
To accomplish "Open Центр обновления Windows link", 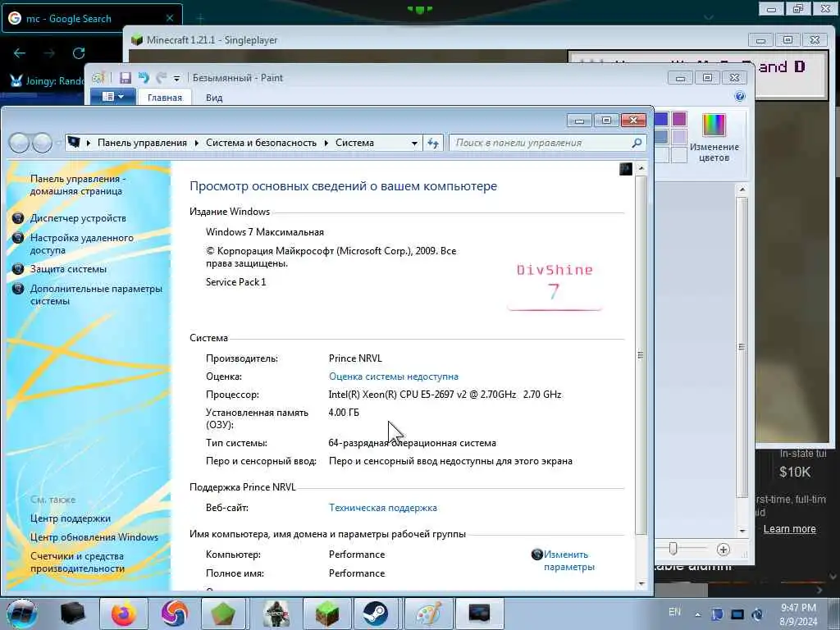I will [x=94, y=537].
